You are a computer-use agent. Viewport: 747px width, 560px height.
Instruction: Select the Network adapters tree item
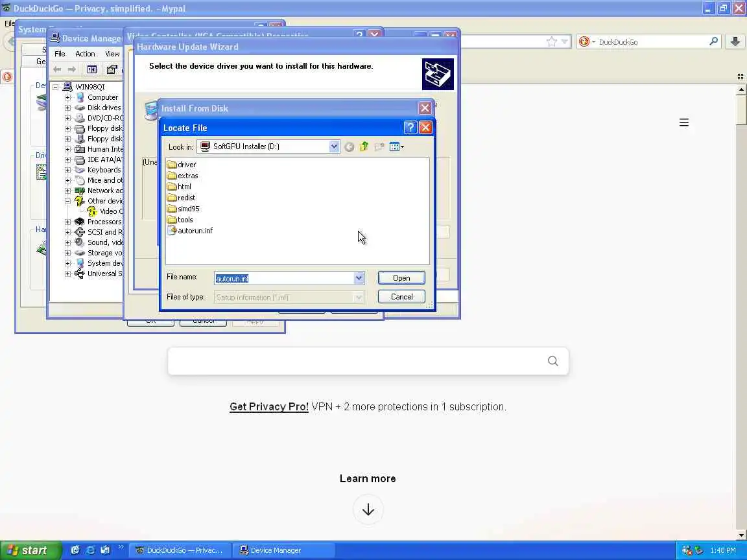coord(99,191)
